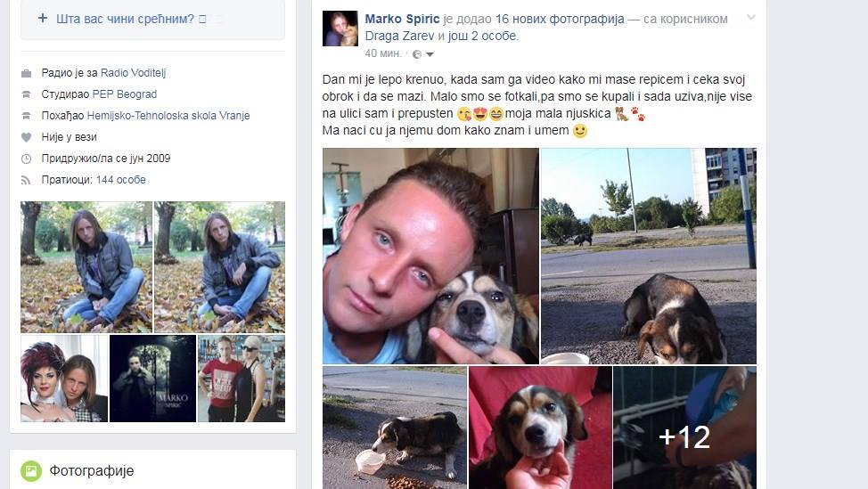Click the briefcase work icon
868x489 pixels.
(x=26, y=73)
